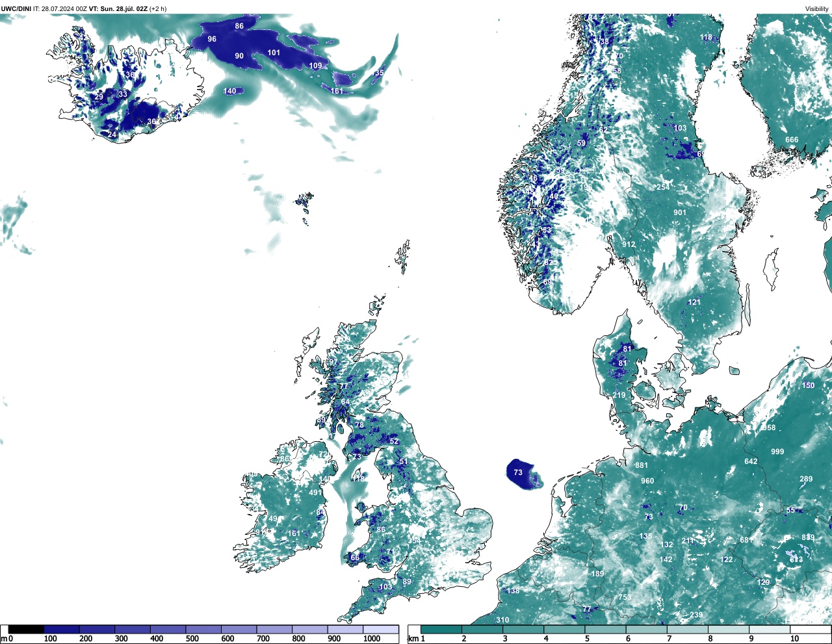The image size is (832, 644).
Task: Click the '28.07.2024 00Z' initial time text
Action: click(64, 8)
